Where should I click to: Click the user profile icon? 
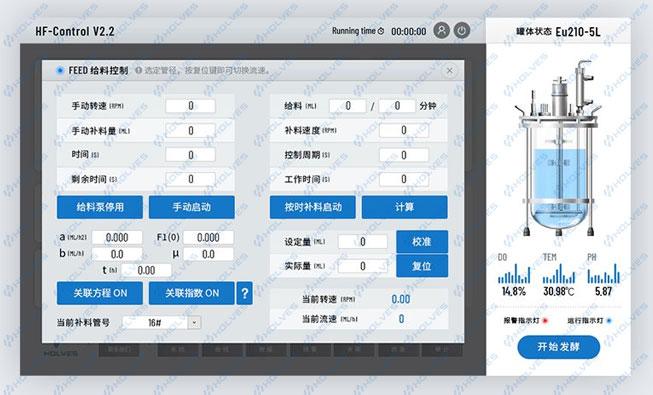coord(441,30)
